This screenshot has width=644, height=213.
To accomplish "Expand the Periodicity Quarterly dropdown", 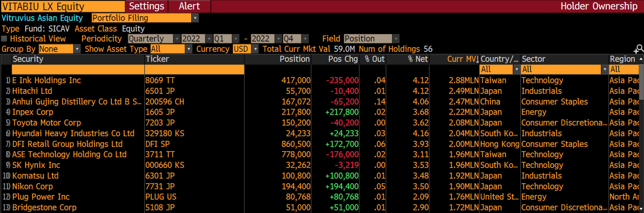I will coord(153,39).
